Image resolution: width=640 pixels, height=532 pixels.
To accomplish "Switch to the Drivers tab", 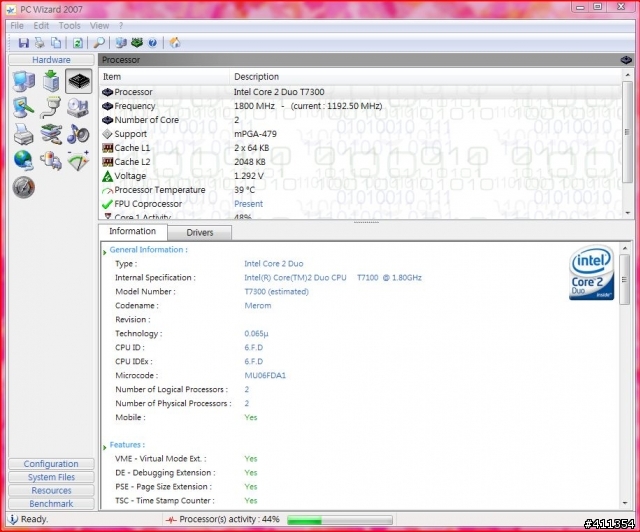I will 200,232.
